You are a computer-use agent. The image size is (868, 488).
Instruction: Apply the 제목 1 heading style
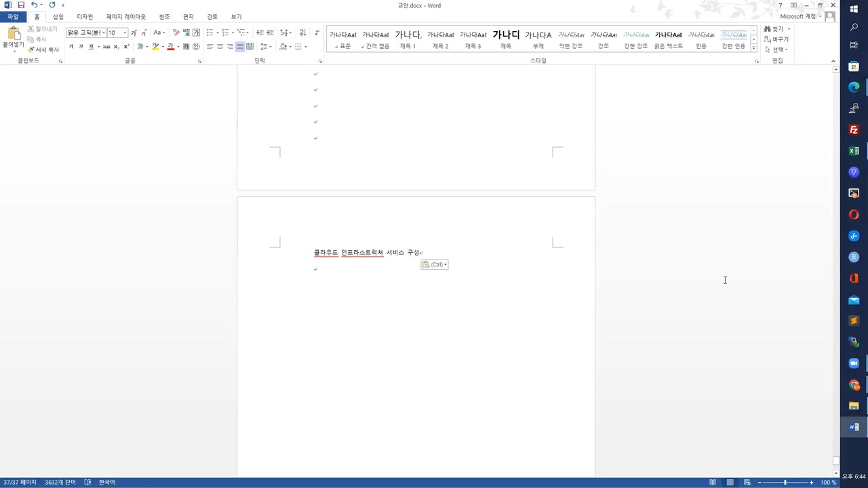[x=408, y=39]
